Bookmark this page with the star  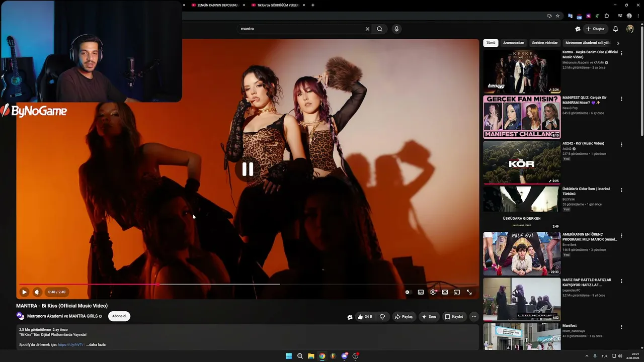click(x=557, y=16)
